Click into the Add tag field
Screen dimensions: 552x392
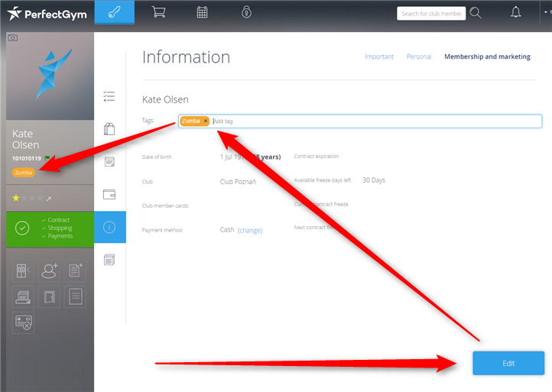(375, 121)
